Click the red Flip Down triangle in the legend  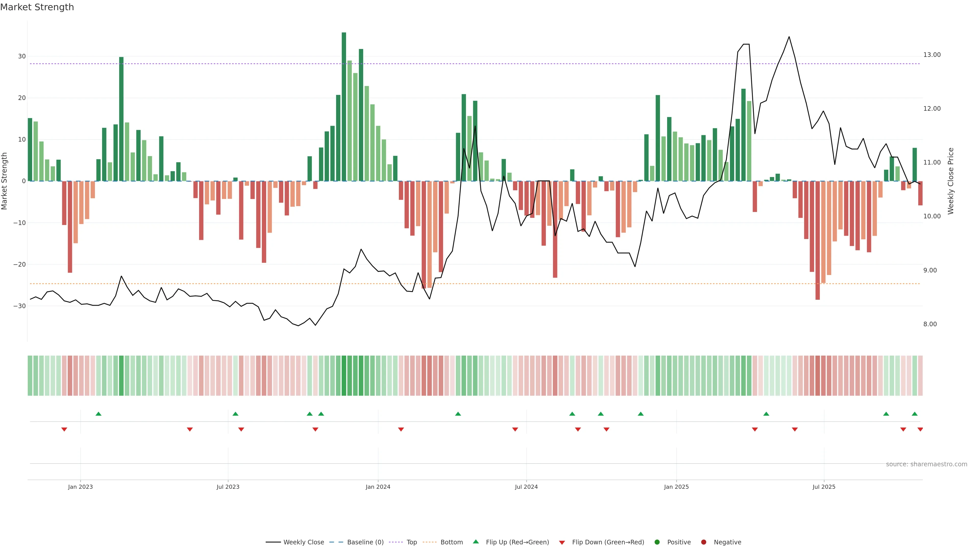pos(562,543)
